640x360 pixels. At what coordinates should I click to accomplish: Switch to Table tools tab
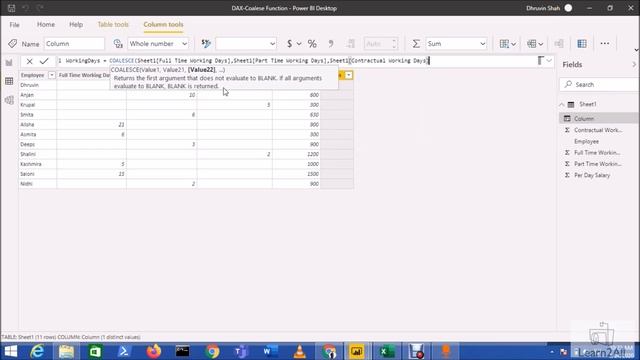pyautogui.click(x=113, y=24)
